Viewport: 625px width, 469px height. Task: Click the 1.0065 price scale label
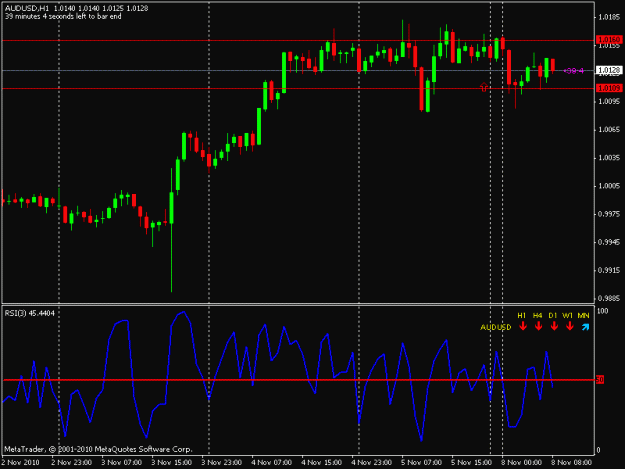click(609, 130)
